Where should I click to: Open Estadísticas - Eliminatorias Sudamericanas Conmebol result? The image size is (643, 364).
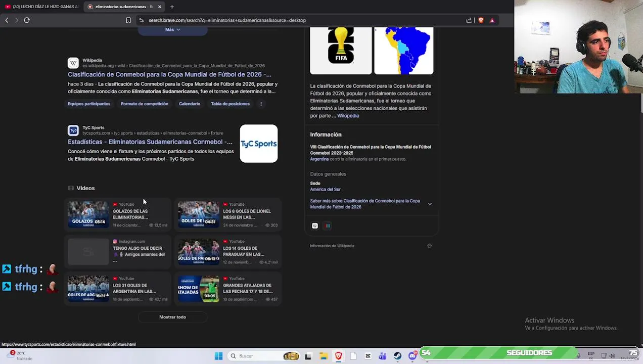[x=150, y=142]
